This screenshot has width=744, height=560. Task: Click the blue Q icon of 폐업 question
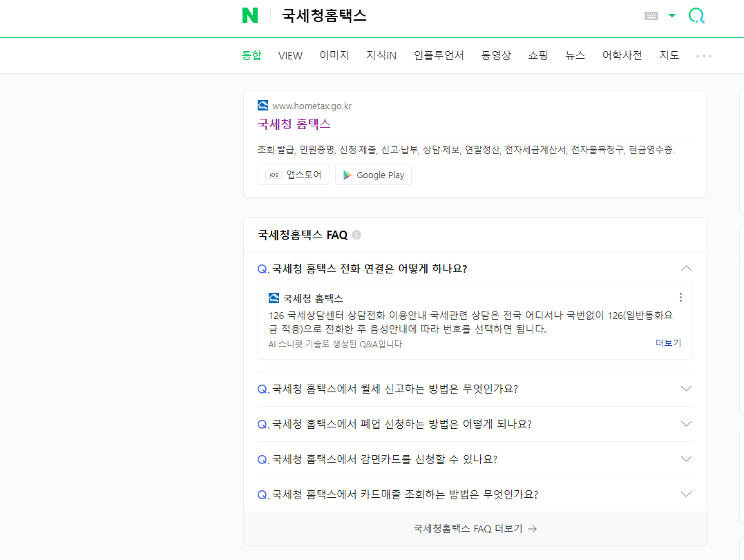click(x=263, y=425)
